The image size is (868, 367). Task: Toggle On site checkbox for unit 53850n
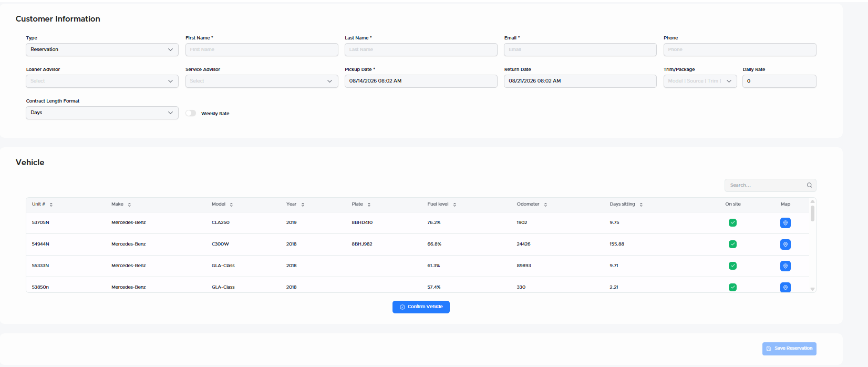tap(732, 287)
